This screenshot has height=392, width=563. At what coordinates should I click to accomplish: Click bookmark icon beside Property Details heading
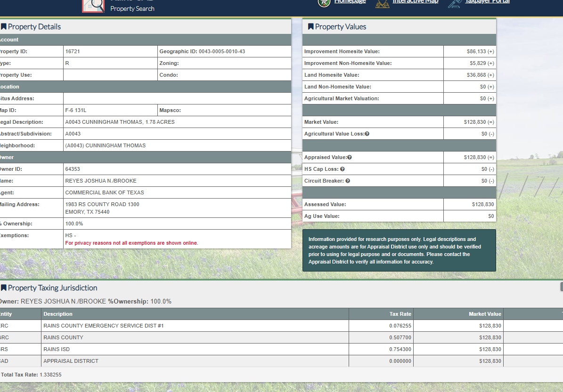3,27
